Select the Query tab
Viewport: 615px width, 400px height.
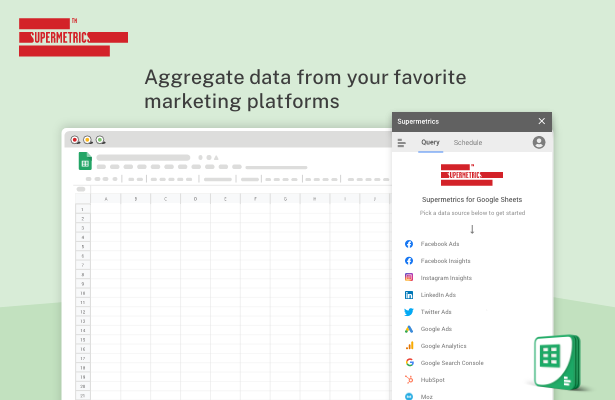point(430,143)
